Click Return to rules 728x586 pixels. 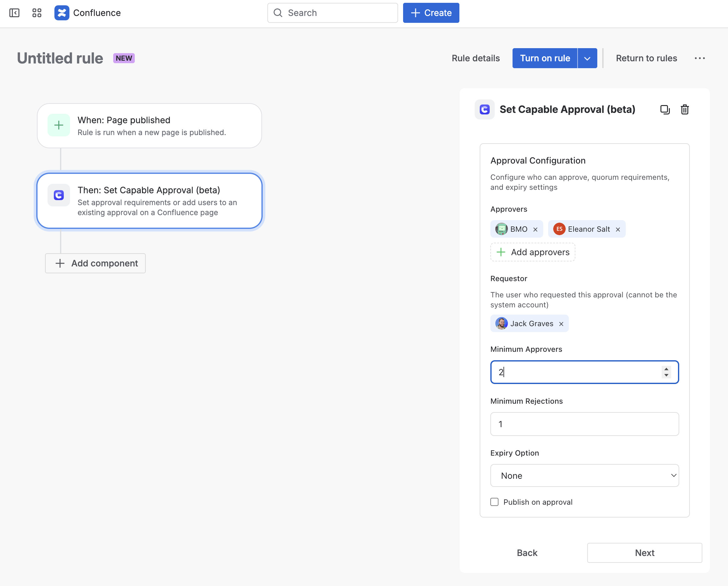(646, 58)
